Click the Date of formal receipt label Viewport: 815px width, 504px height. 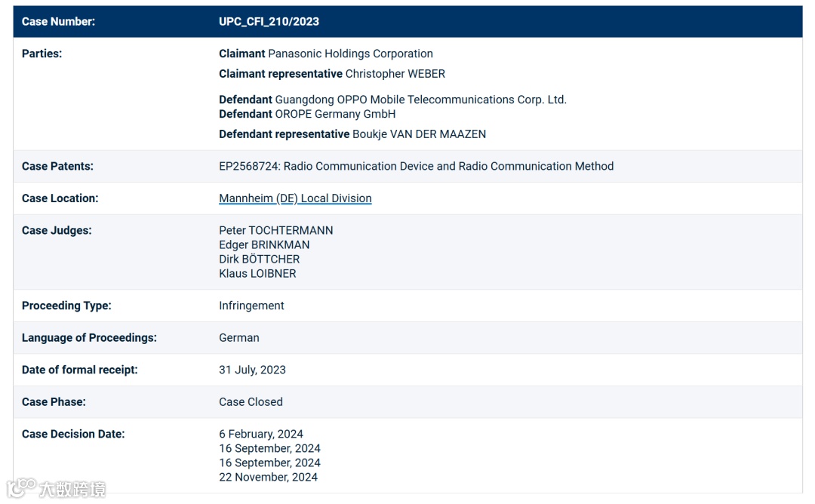click(79, 370)
